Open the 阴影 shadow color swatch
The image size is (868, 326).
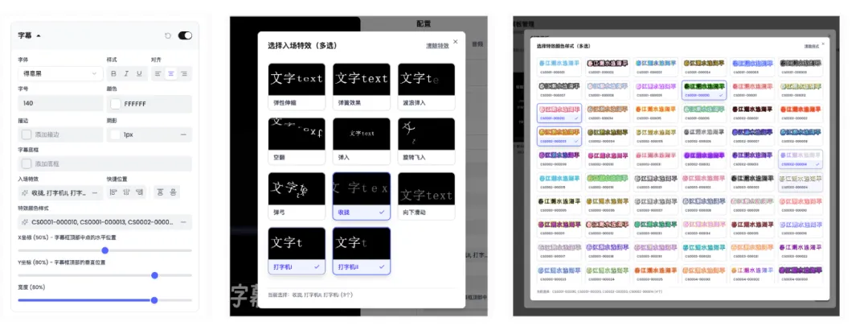click(x=115, y=134)
